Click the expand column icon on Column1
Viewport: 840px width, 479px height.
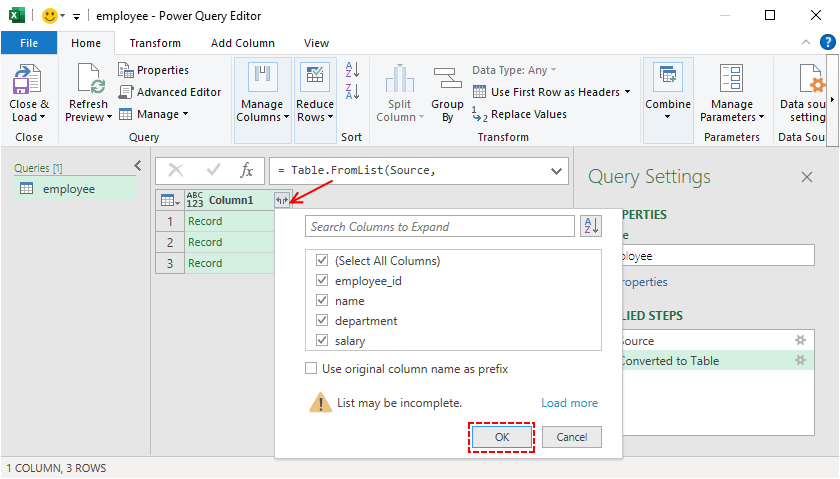click(x=282, y=200)
